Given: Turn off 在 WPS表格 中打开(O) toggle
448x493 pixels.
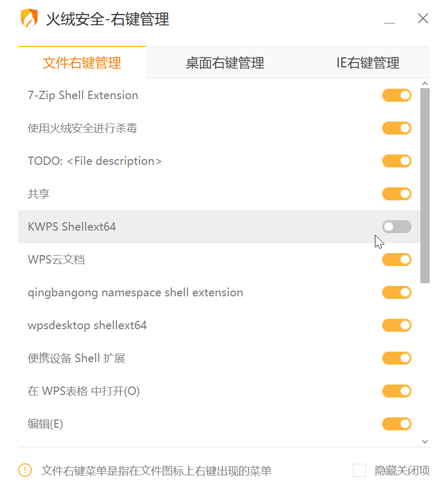Looking at the screenshot, I should (397, 391).
